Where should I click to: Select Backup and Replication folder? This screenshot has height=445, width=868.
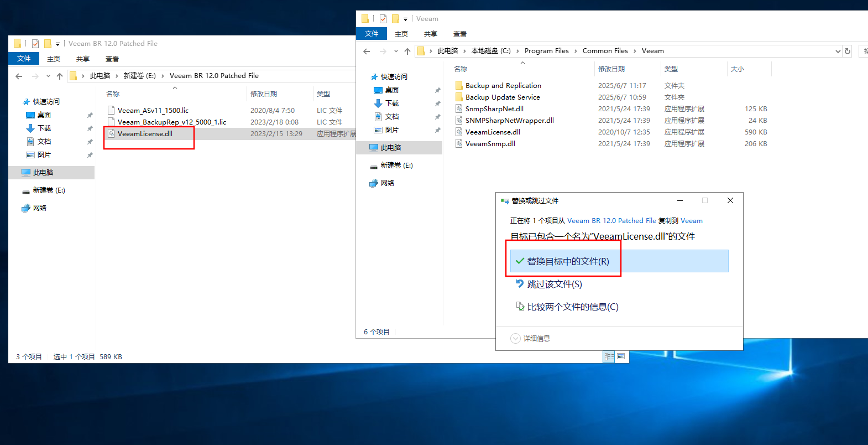[503, 86]
